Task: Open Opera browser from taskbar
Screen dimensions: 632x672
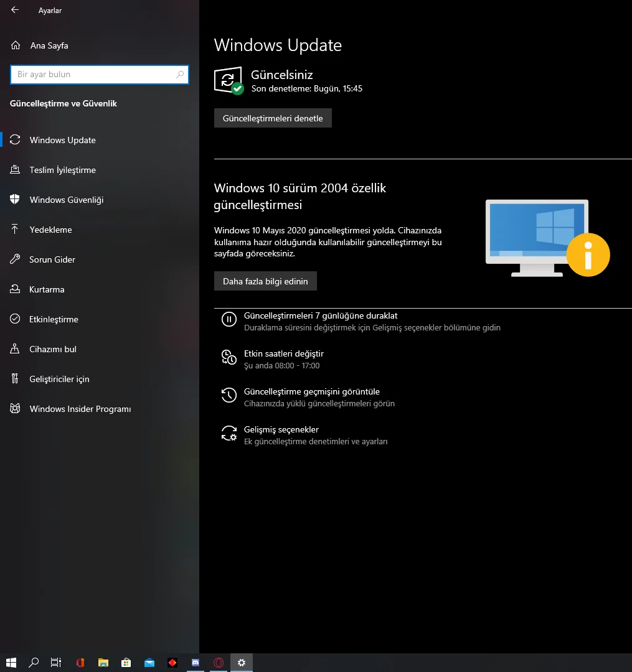Action: (x=219, y=663)
